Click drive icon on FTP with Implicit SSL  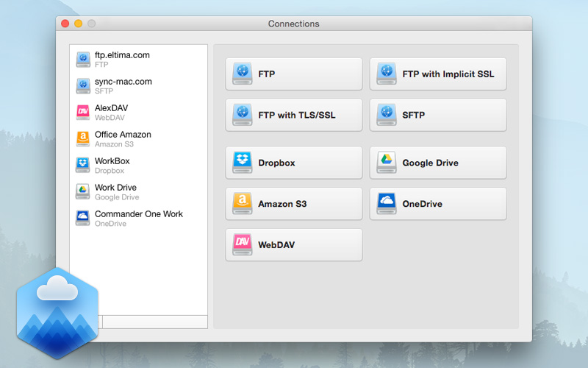click(387, 74)
